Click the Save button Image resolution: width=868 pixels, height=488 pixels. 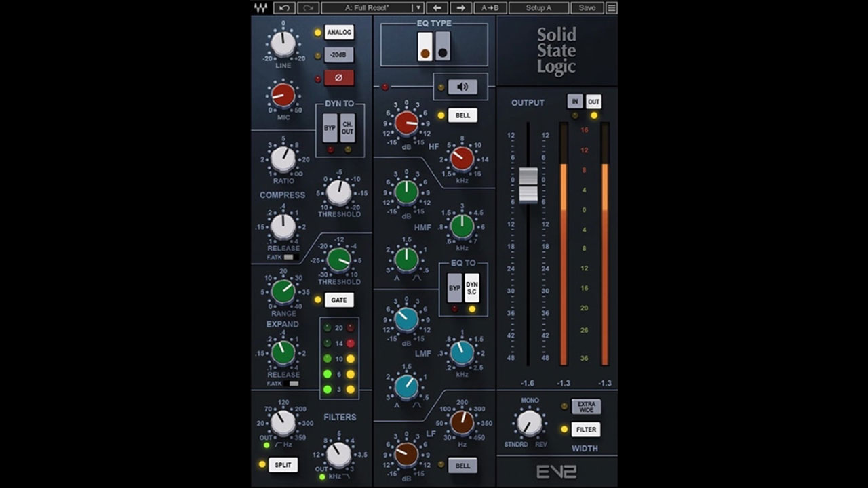587,8
